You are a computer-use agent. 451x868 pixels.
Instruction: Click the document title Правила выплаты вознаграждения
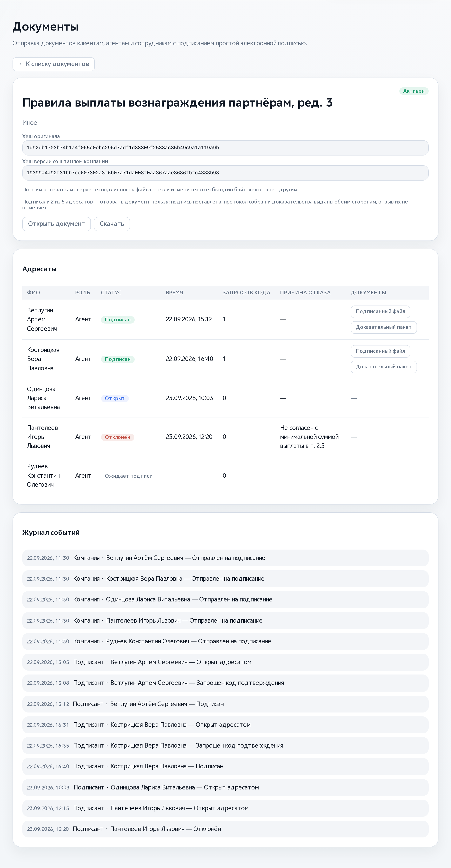(x=177, y=103)
